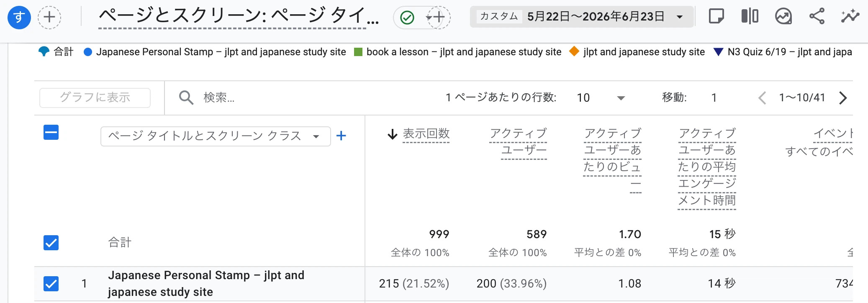Expand the ページ タイトルとスクリーン クラス dimension dropdown
The image size is (868, 303).
pos(216,136)
